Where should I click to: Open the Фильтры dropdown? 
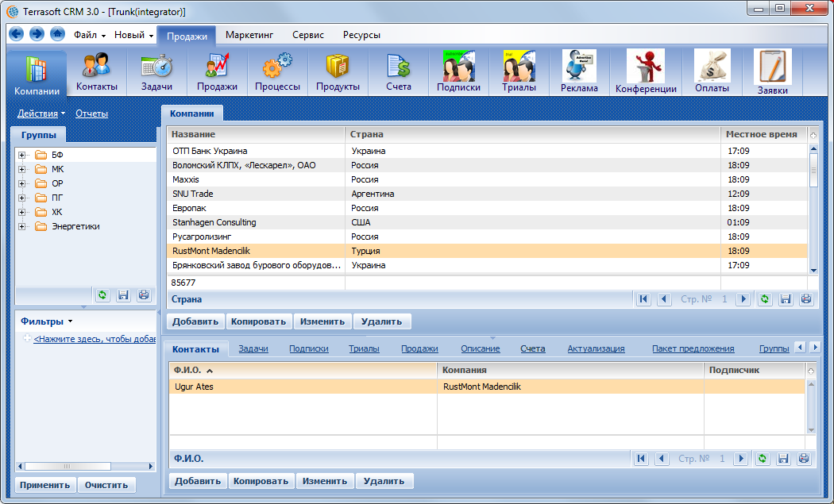(x=46, y=321)
